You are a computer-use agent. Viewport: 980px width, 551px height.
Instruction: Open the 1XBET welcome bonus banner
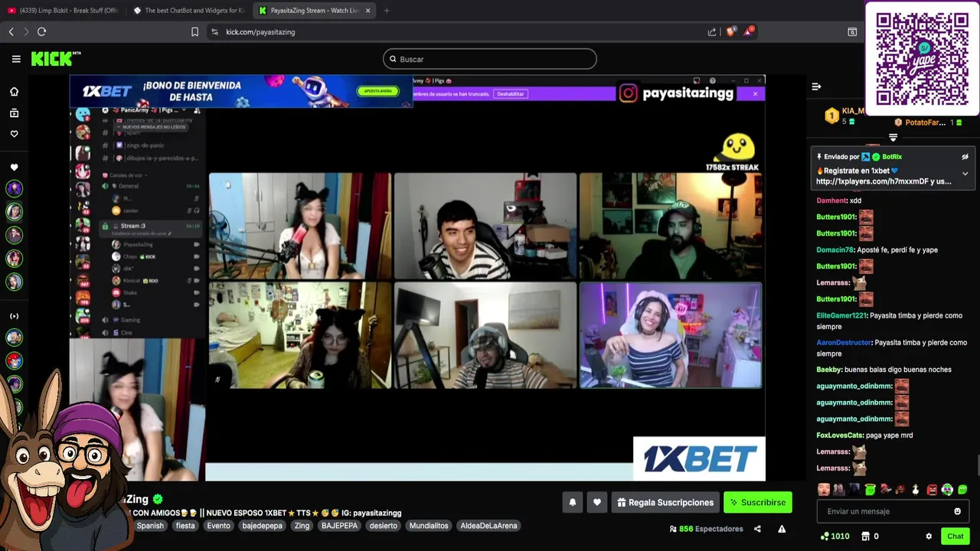pyautogui.click(x=241, y=92)
